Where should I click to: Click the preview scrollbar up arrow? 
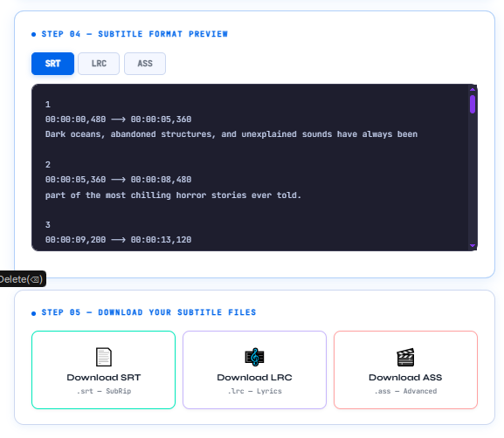click(473, 89)
